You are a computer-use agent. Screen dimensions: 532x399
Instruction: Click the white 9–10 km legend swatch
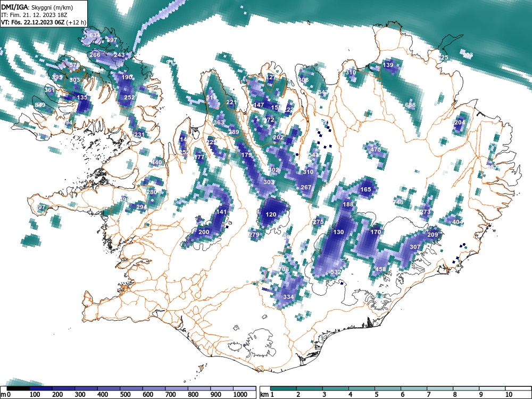point(493,389)
